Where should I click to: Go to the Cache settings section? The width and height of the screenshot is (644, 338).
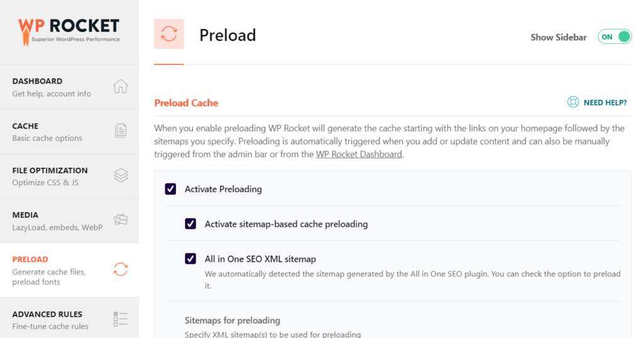(69, 132)
